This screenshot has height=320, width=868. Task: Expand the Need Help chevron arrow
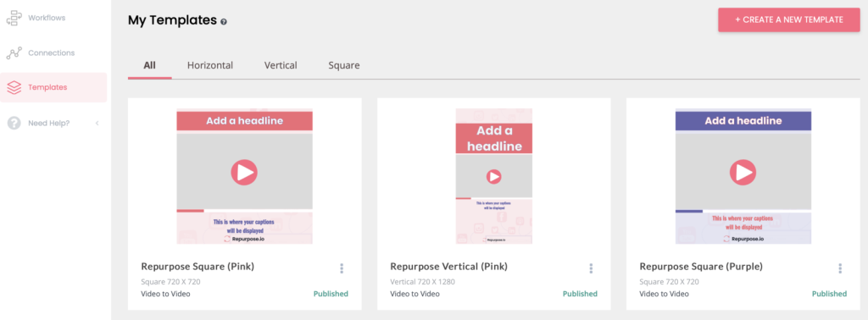97,123
